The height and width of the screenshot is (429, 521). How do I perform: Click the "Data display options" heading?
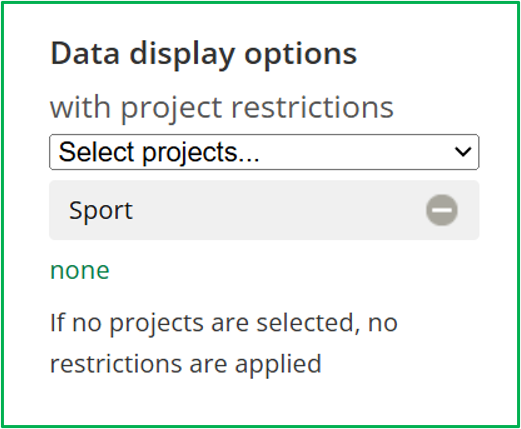[x=204, y=54]
